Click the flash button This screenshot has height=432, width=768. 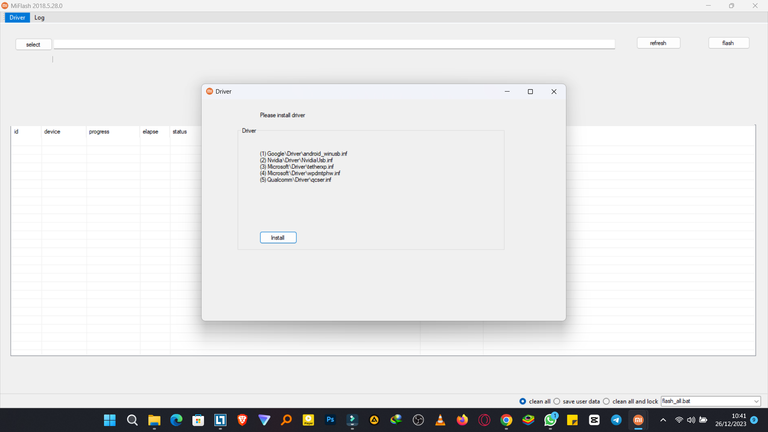click(728, 43)
